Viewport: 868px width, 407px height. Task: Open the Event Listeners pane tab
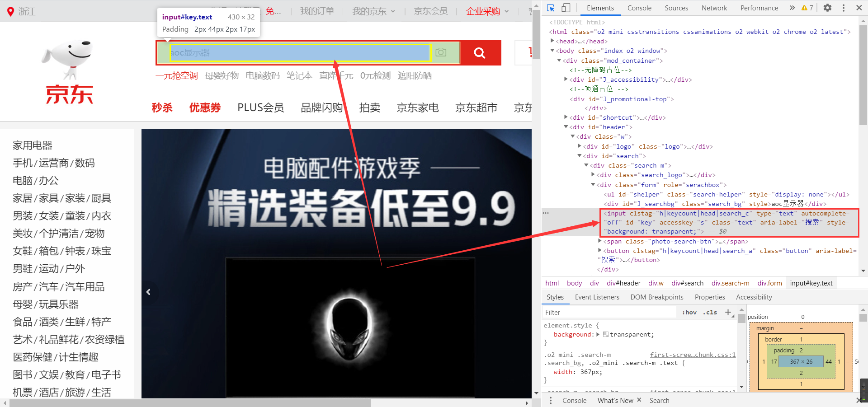coord(597,297)
